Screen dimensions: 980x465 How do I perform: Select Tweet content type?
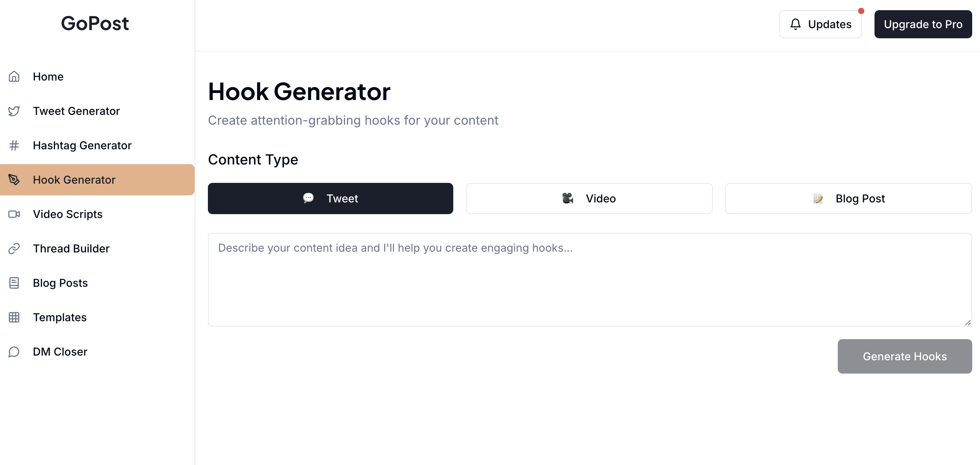click(x=331, y=199)
